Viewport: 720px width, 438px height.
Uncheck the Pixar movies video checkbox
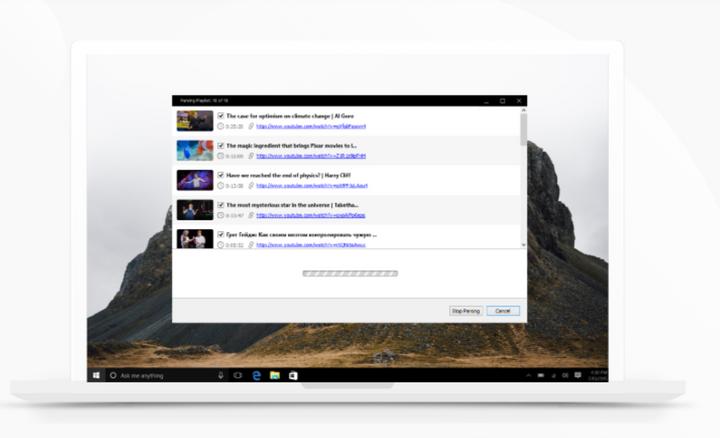(x=220, y=145)
